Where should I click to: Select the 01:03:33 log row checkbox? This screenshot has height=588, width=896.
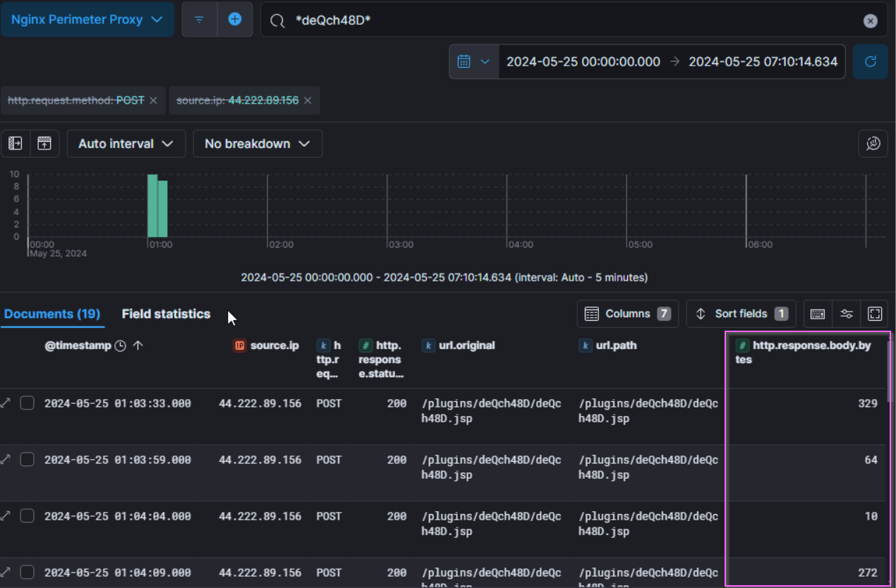[27, 403]
